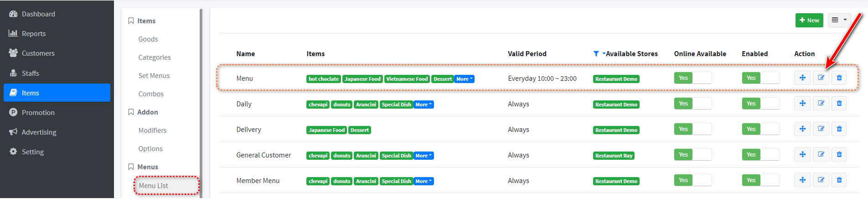Click move icon for Menu row
This screenshot has height=199, width=868.
pyautogui.click(x=802, y=78)
